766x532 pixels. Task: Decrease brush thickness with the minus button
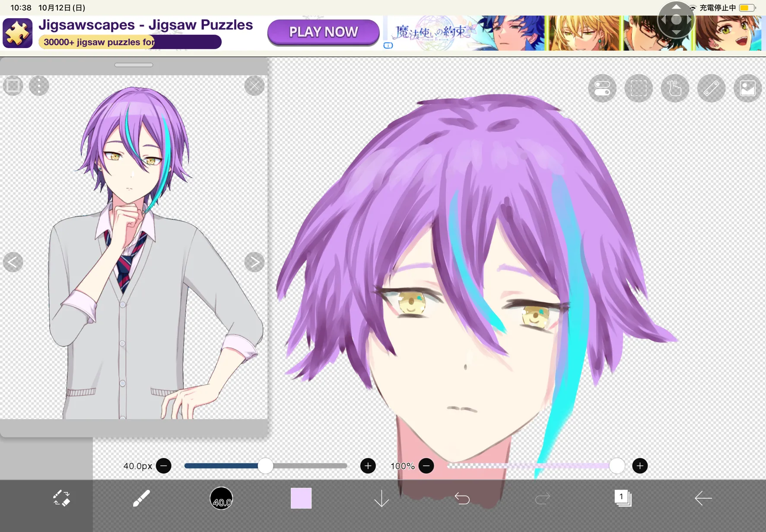point(164,466)
